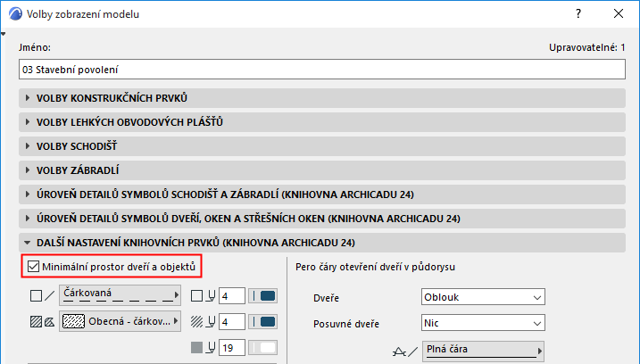Click the fill pen color swatch
640x364 pixels.
coord(267,321)
